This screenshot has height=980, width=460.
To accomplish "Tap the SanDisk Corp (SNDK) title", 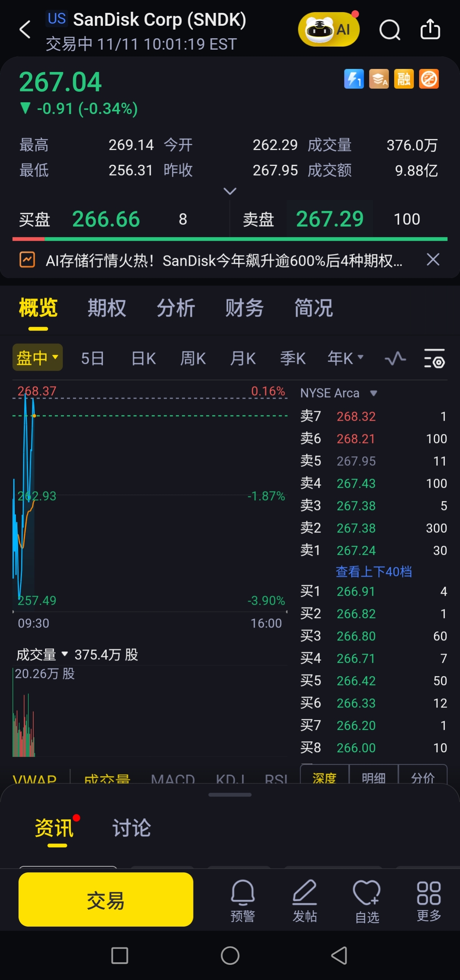I will [159, 19].
